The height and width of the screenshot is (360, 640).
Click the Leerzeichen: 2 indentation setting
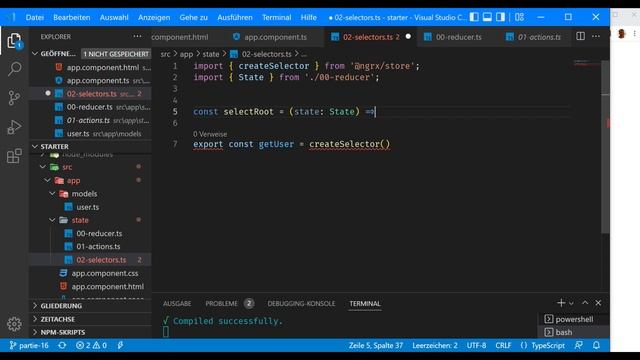click(435, 345)
